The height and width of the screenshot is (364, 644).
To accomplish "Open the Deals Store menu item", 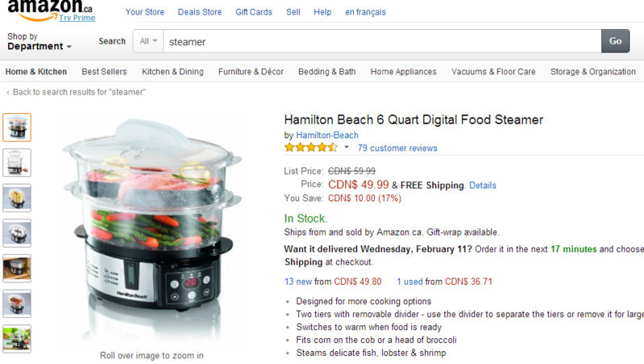I will click(x=200, y=12).
